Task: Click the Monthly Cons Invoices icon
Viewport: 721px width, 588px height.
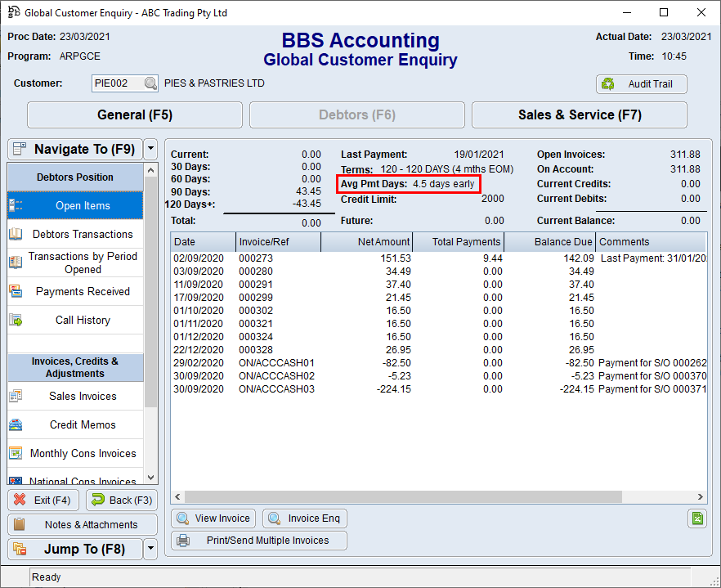Action: (16, 453)
